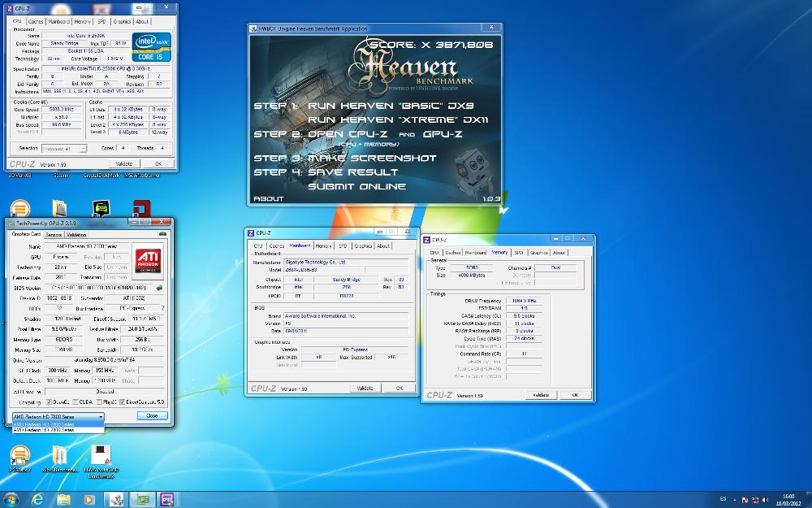Open the Steam desktop shortcut
The width and height of the screenshot is (812, 508).
(61, 176)
